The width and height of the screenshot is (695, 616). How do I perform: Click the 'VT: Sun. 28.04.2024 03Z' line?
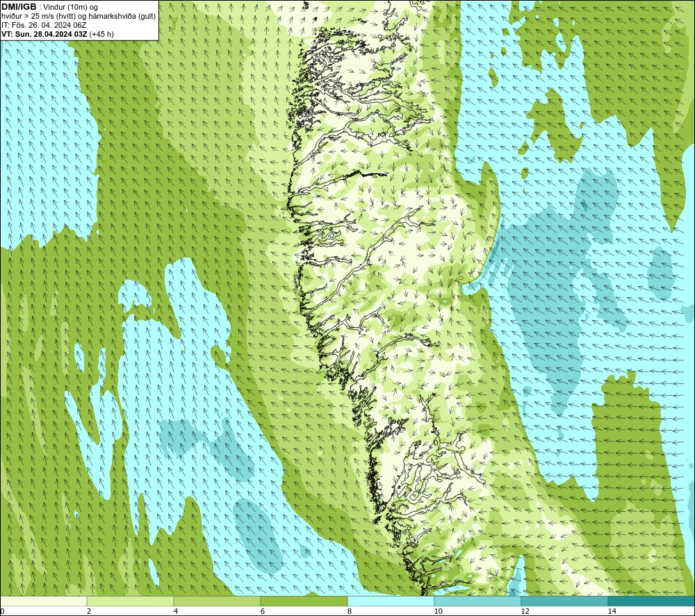point(44,34)
